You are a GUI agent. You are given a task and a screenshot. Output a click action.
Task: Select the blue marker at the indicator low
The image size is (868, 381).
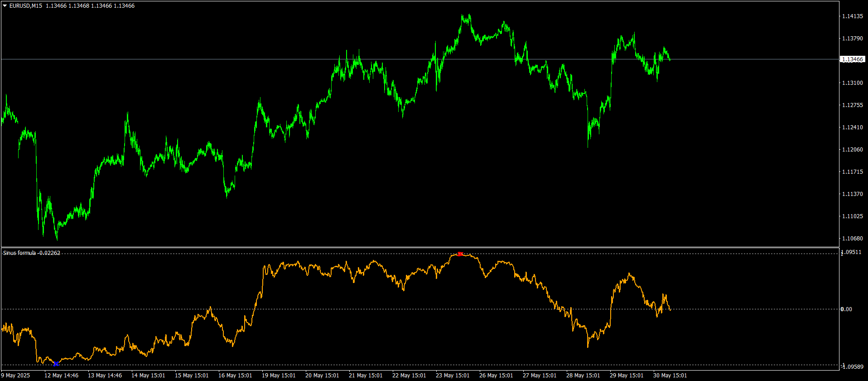tap(56, 364)
